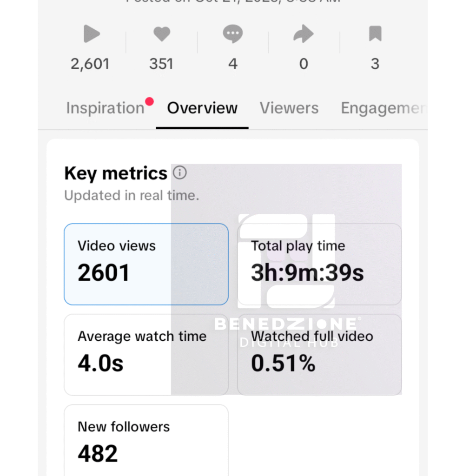Click the heart likes icon
This screenshot has height=476, width=476.
[162, 34]
